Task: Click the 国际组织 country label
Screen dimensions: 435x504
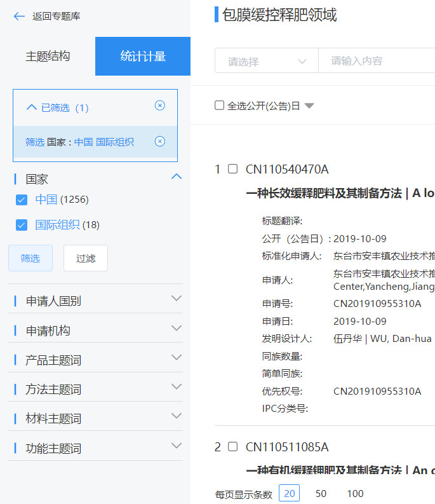Action: pos(57,225)
